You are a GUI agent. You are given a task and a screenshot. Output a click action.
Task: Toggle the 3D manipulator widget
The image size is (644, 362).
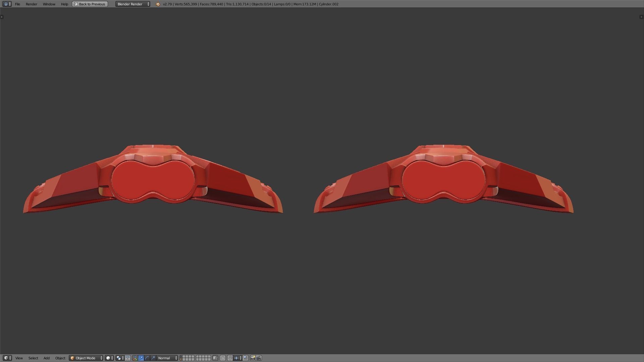pyautogui.click(x=135, y=358)
